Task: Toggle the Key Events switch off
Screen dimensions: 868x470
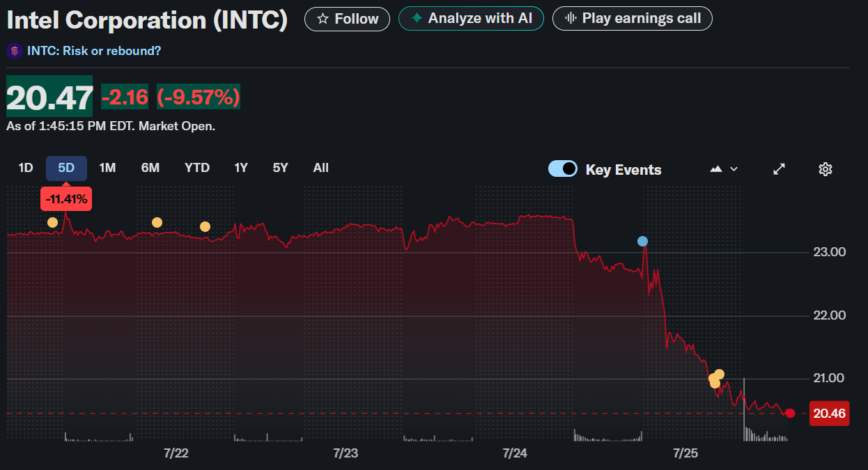Action: pos(563,169)
